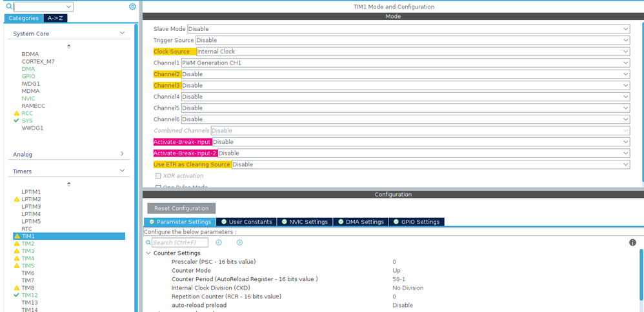Click the Prescaler value 0

click(x=394, y=262)
